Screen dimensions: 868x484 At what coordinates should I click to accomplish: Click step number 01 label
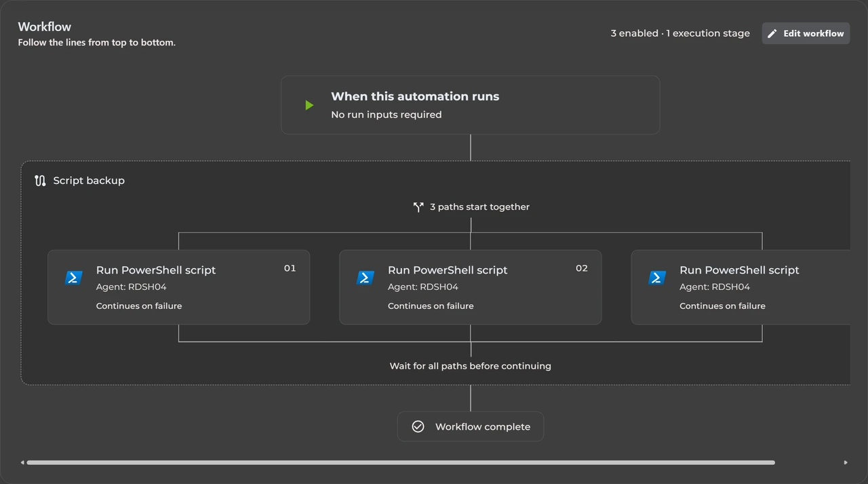[x=290, y=268]
